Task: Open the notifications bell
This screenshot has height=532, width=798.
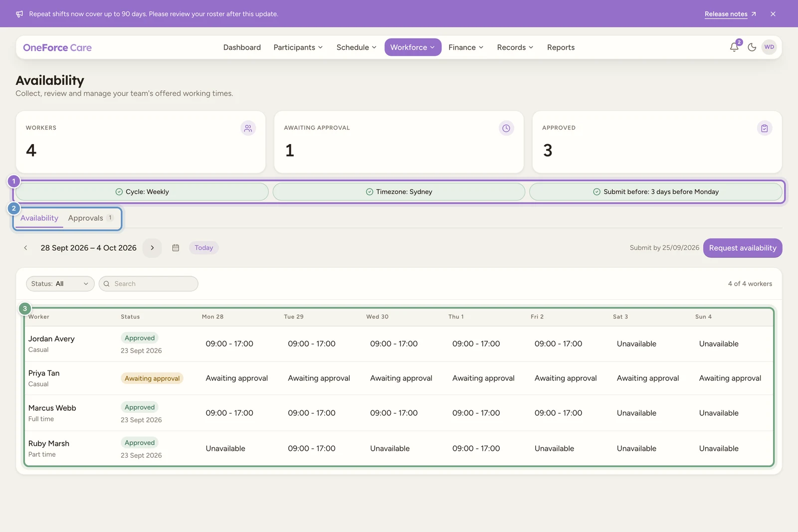Action: pos(734,47)
